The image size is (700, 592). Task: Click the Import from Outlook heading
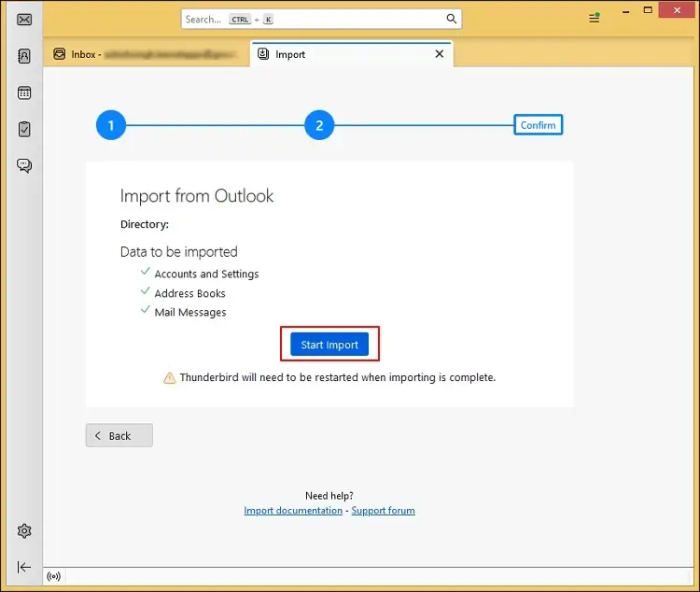(197, 196)
